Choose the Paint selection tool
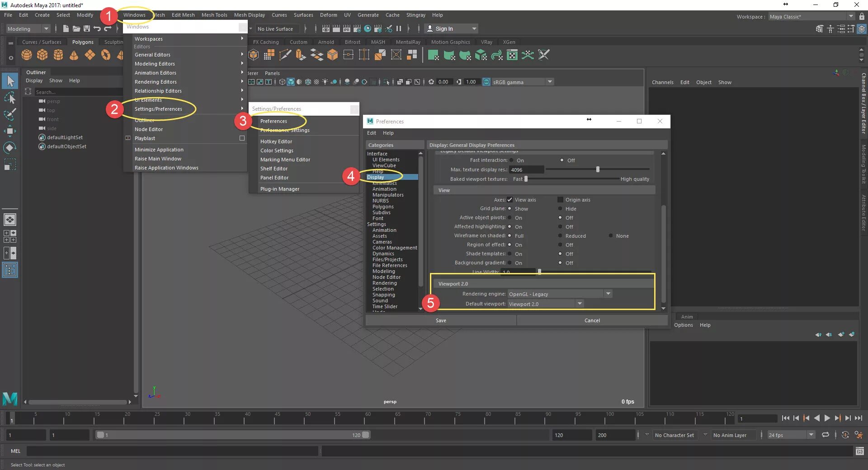 (10, 114)
